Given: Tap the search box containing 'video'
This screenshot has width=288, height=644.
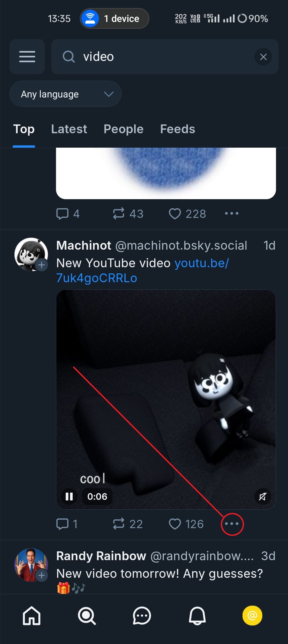Looking at the screenshot, I should 160,57.
